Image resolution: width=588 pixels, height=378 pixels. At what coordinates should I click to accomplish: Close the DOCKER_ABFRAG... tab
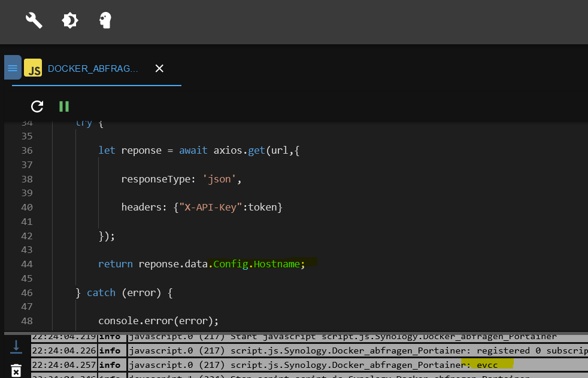tap(159, 69)
